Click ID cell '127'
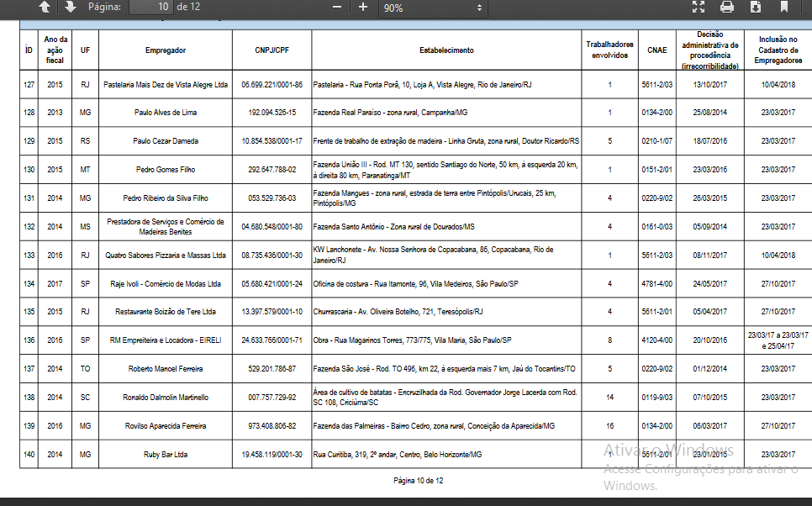 coord(29,84)
